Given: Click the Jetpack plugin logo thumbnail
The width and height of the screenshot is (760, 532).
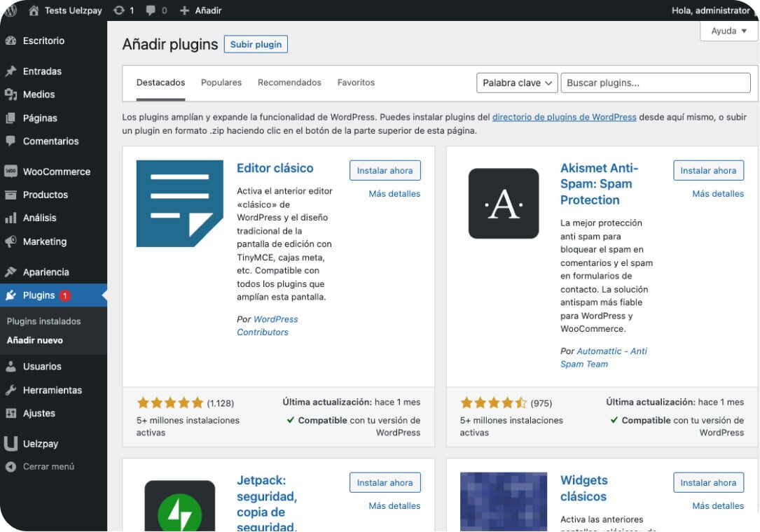Looking at the screenshot, I should [180, 506].
